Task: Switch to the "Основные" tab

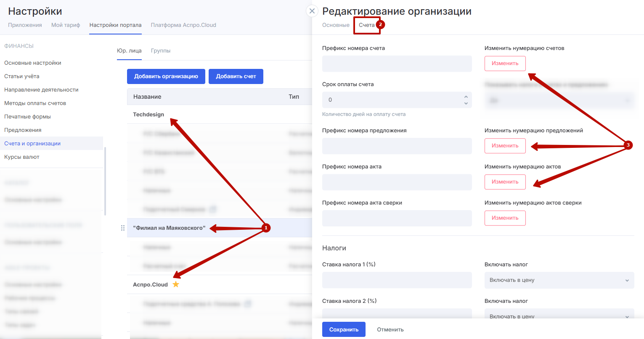Action: click(336, 25)
